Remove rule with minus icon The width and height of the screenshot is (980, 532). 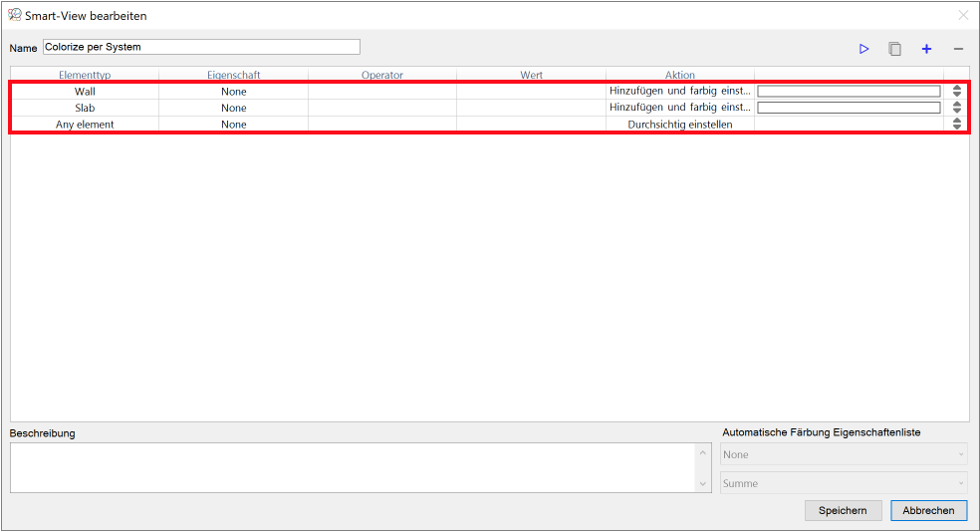958,49
